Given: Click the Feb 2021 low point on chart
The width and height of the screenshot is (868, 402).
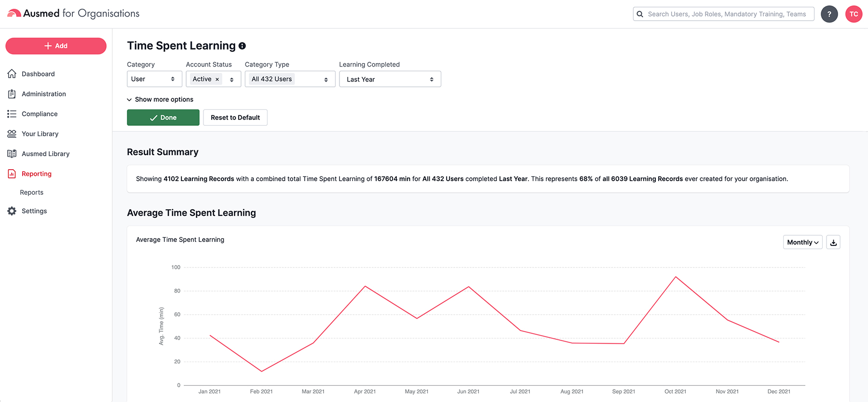Looking at the screenshot, I should click(261, 371).
